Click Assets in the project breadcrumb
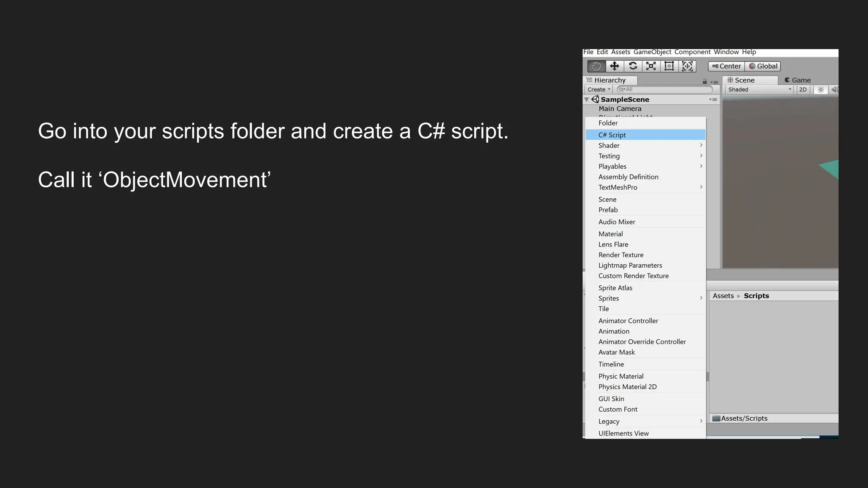868x488 pixels. coord(723,296)
